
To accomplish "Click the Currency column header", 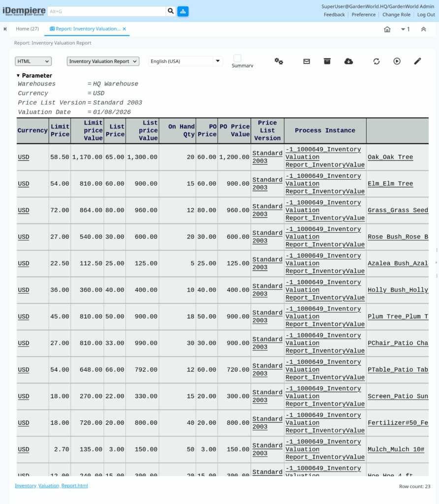I will [33, 130].
